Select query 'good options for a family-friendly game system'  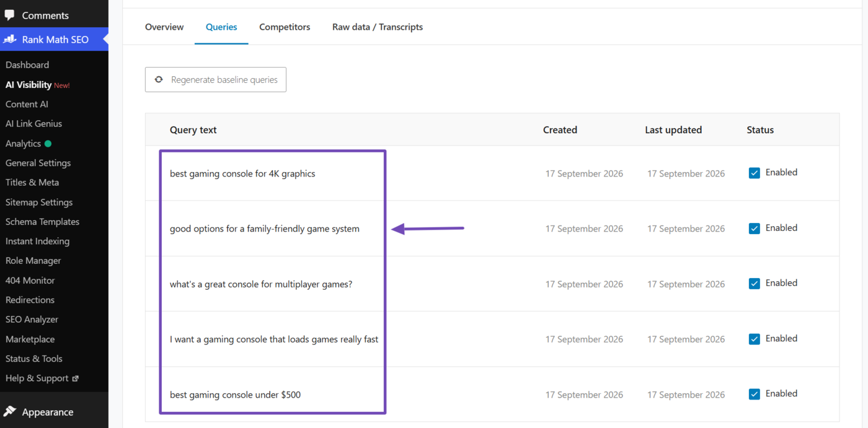(x=265, y=229)
